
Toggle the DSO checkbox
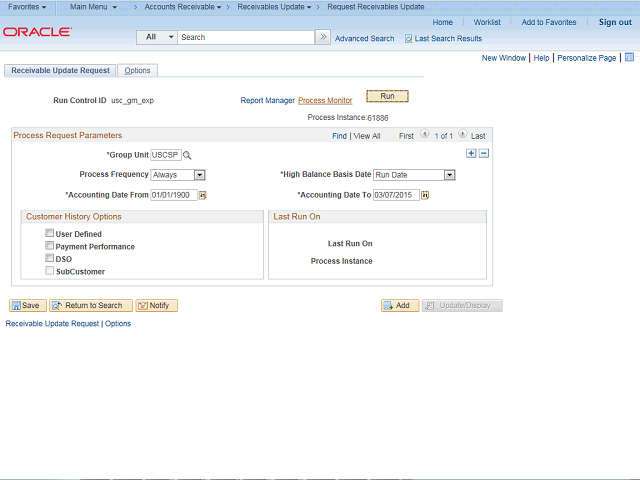point(49,258)
